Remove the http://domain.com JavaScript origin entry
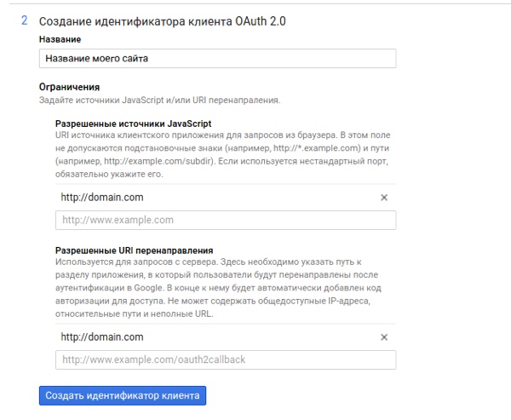 click(x=383, y=197)
